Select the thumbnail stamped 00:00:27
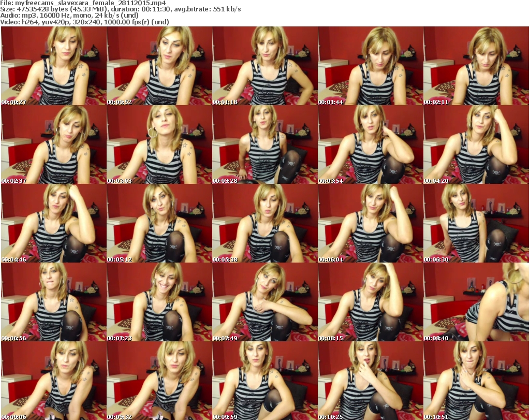This screenshot has width=530, height=420. pos(54,66)
